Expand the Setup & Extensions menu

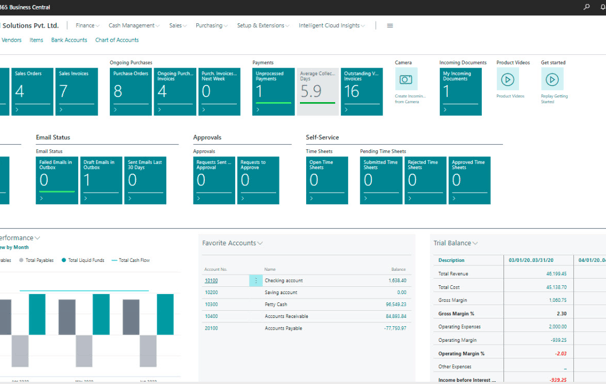(263, 25)
